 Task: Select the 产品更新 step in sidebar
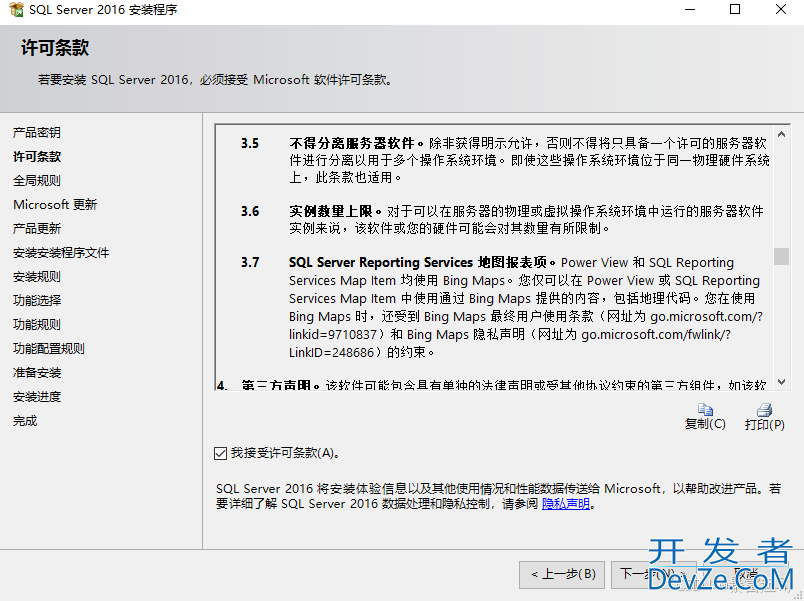pyautogui.click(x=36, y=229)
